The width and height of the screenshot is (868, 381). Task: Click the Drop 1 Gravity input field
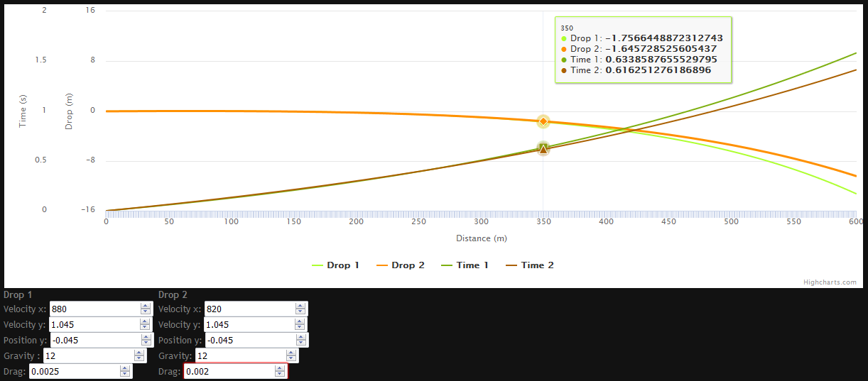(87, 356)
